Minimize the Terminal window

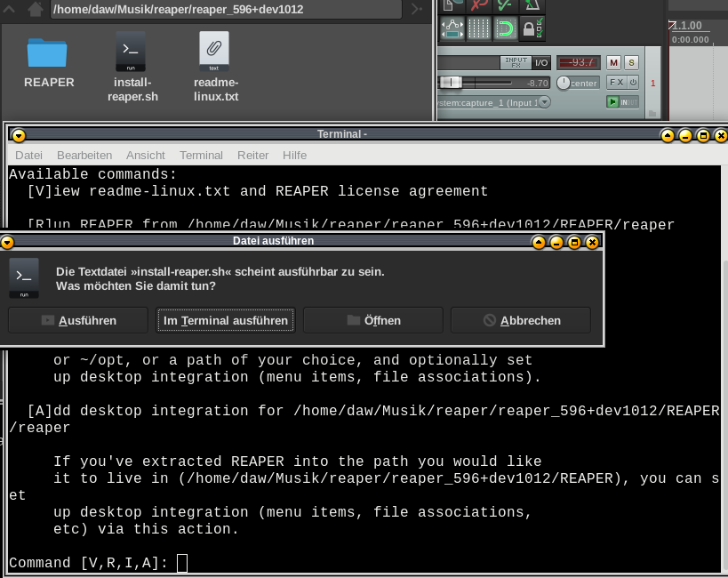point(685,136)
